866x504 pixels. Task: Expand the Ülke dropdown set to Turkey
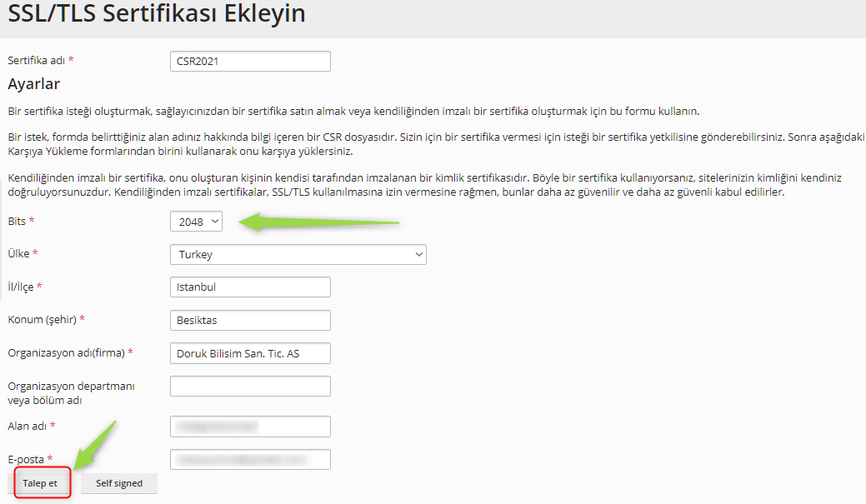[298, 255]
